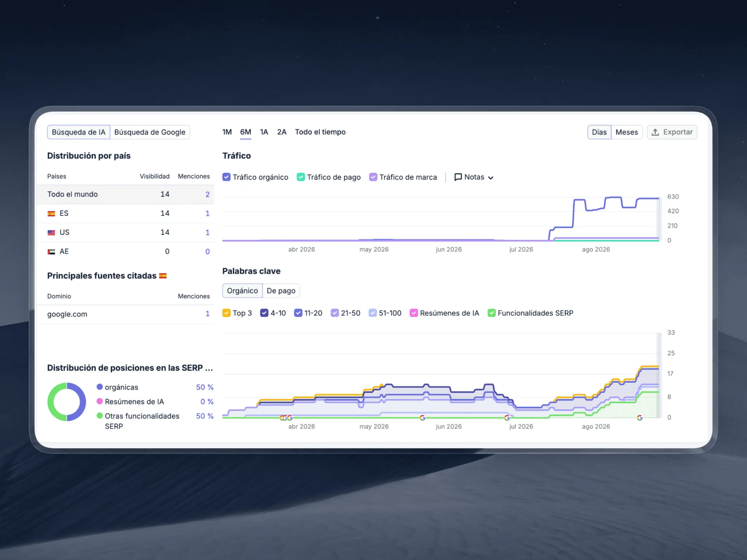Click the Google update marker before jun 2026

(423, 418)
